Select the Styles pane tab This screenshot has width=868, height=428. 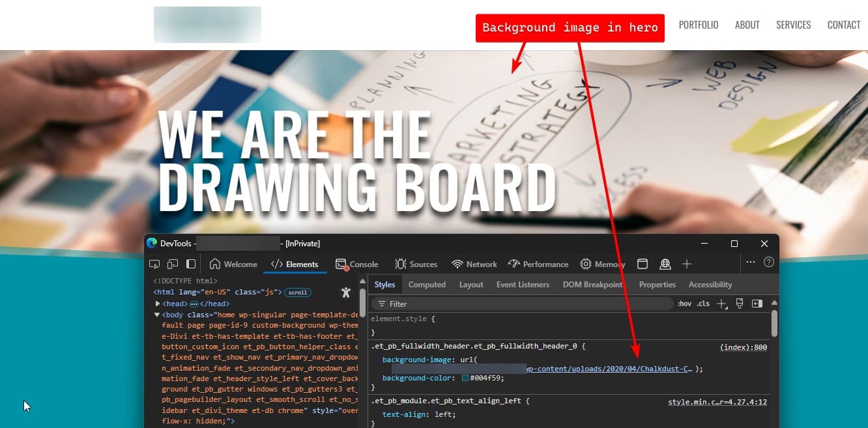pos(384,285)
